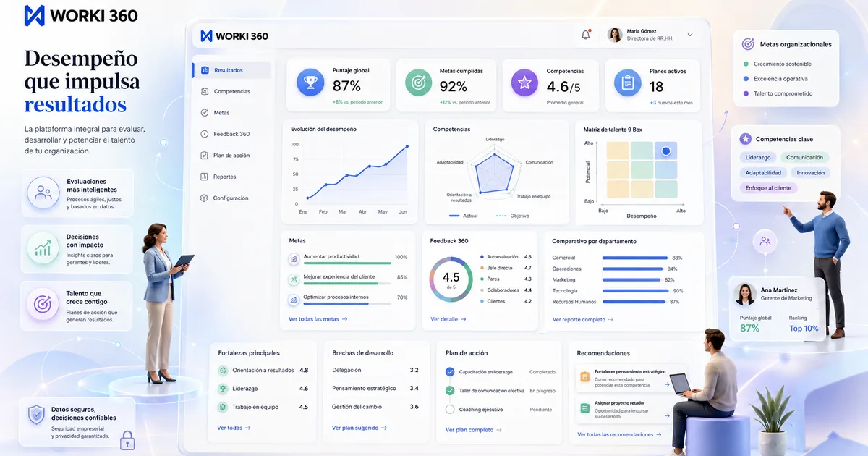
Task: Click the 4.5 donut chart in Feedback 360
Action: 451,279
